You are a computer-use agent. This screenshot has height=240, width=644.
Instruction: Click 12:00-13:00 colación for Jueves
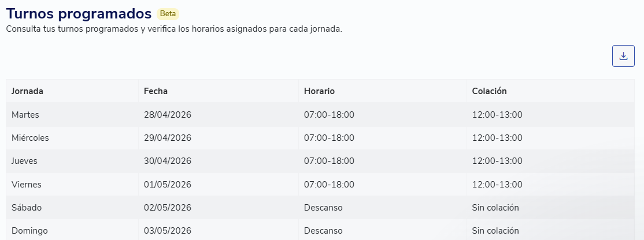click(x=497, y=161)
